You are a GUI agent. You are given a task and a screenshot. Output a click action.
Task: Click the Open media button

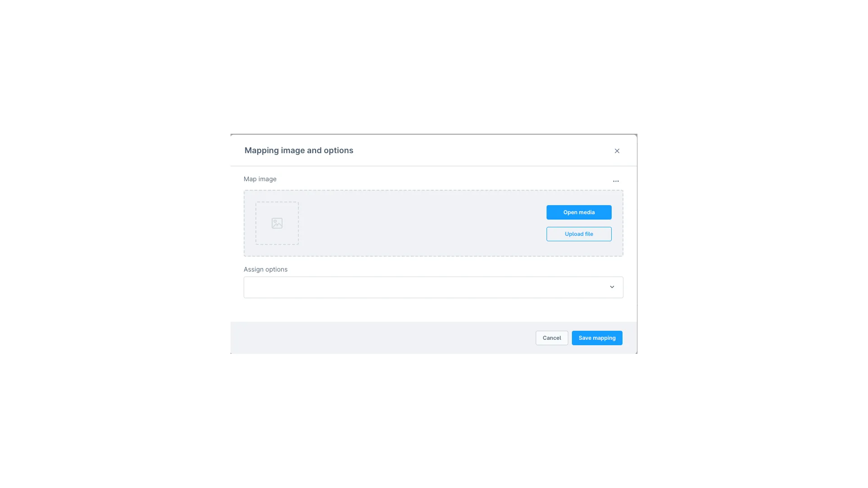(579, 212)
